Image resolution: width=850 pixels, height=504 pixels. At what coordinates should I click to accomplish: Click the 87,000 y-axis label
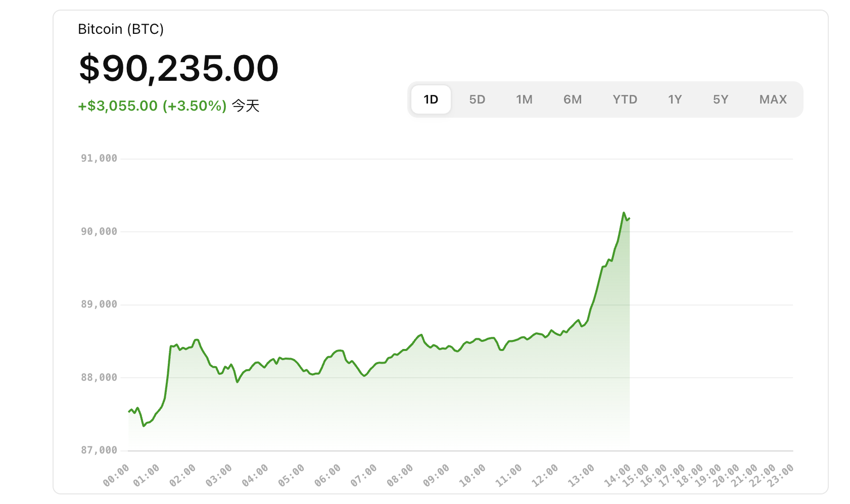99,450
